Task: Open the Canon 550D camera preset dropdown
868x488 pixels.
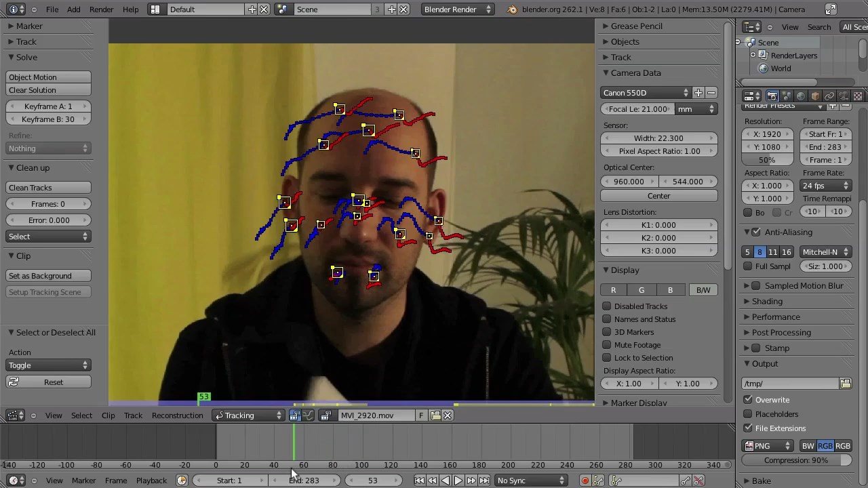Action: tap(646, 93)
